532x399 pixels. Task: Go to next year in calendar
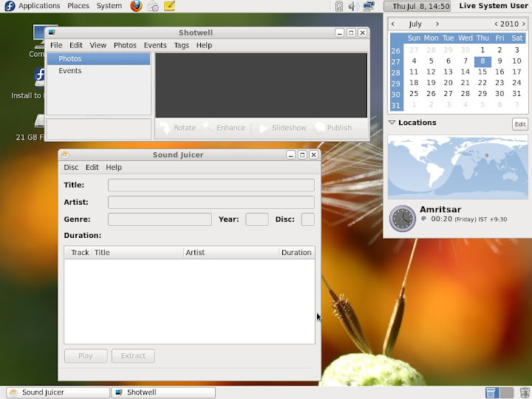point(524,24)
